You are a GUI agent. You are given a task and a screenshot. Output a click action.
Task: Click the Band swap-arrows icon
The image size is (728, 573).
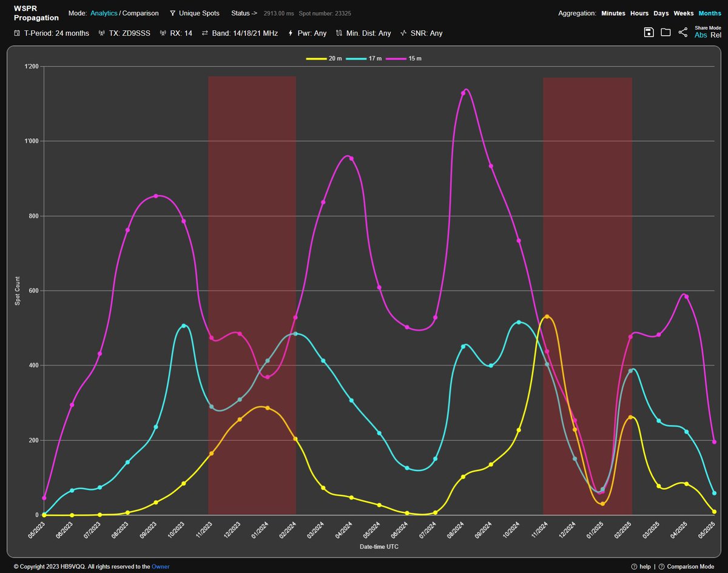[205, 33]
